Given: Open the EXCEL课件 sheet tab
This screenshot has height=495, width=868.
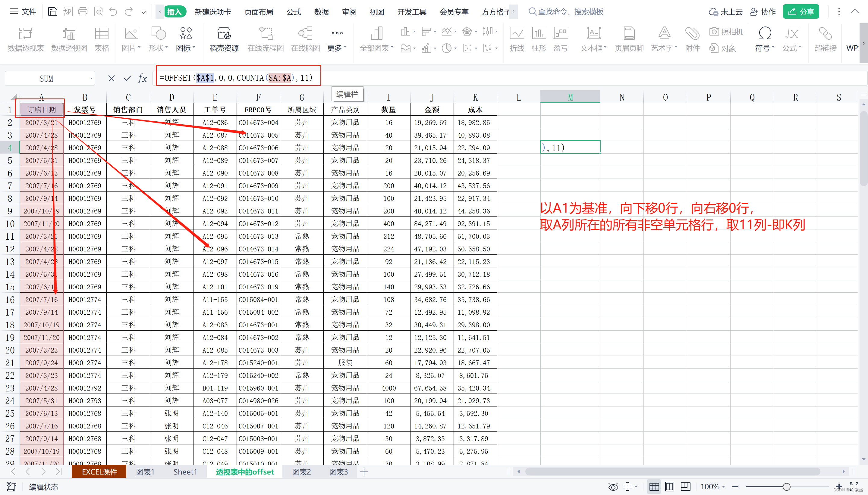Looking at the screenshot, I should [x=99, y=472].
